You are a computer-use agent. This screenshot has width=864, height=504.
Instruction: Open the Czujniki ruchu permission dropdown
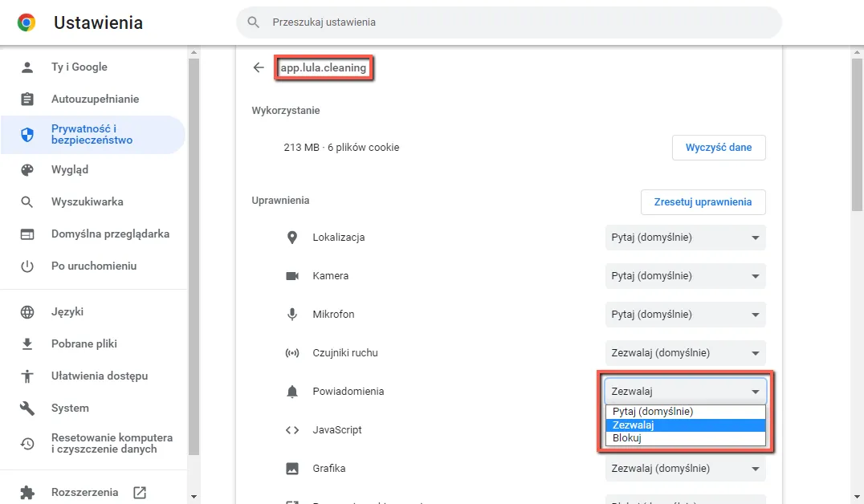pos(686,353)
